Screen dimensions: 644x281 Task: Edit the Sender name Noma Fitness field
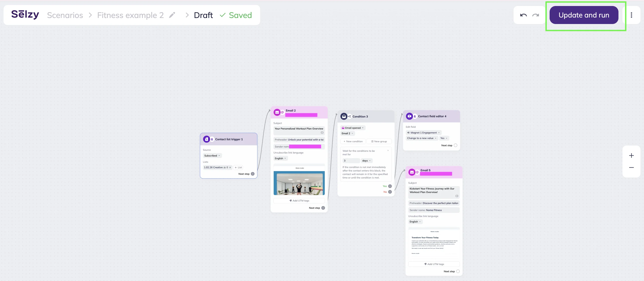coord(434,210)
